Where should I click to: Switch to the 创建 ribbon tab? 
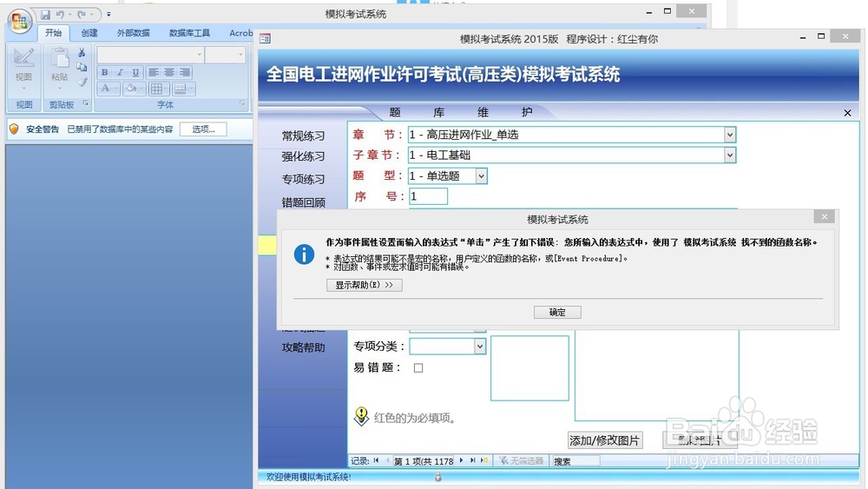89,33
